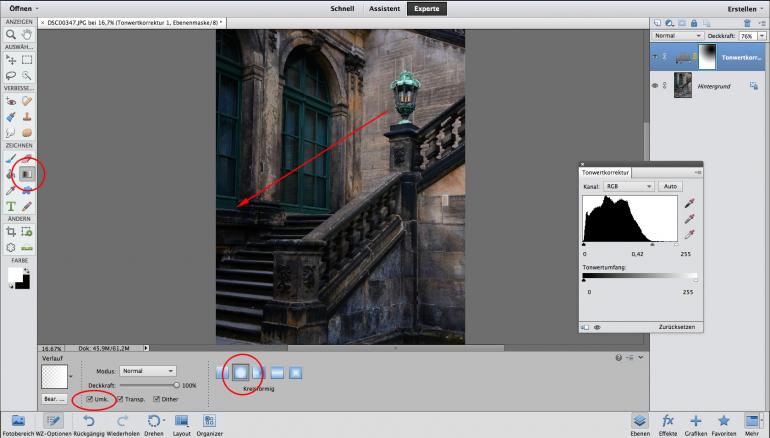This screenshot has width=770, height=438.
Task: Toggle adjustment visibility eye in Tonwertkorrektur panel
Action: click(x=597, y=327)
